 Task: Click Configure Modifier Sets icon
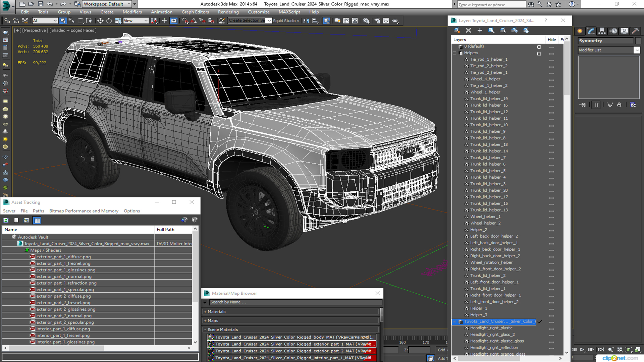633,105
